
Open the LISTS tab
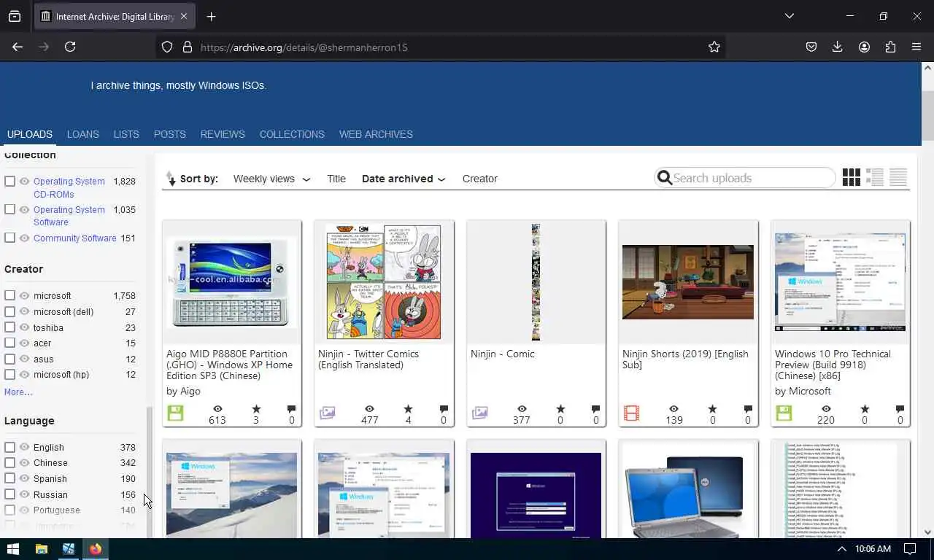(x=126, y=134)
